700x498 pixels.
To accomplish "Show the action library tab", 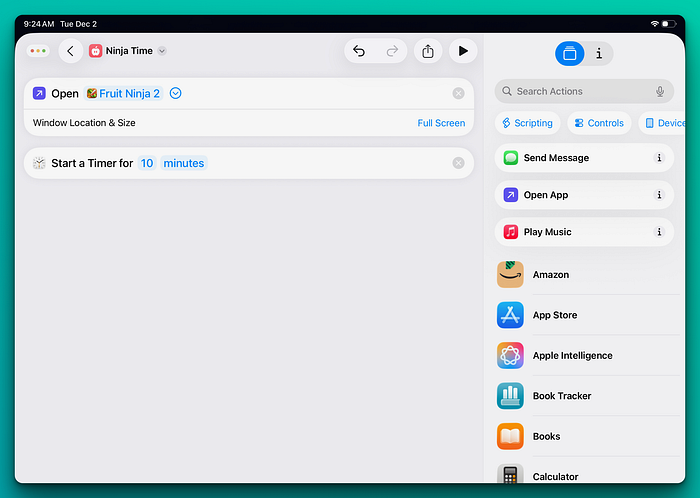I will [x=570, y=54].
